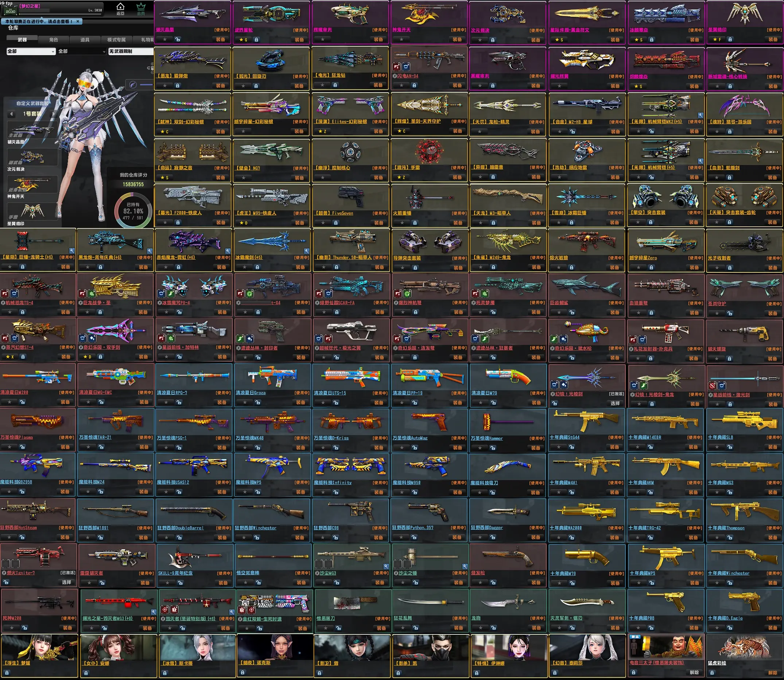Click the wrench icon on 毁灭者MG3 (+8)
784x680 pixels.
click(x=153, y=612)
